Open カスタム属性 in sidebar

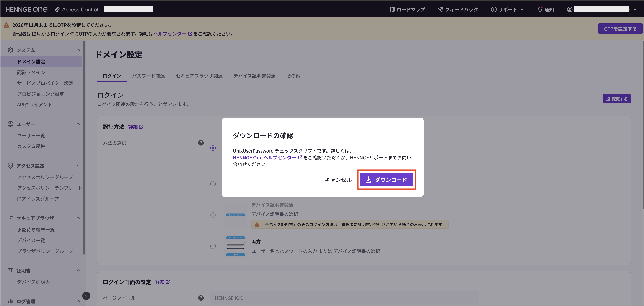[x=31, y=146]
